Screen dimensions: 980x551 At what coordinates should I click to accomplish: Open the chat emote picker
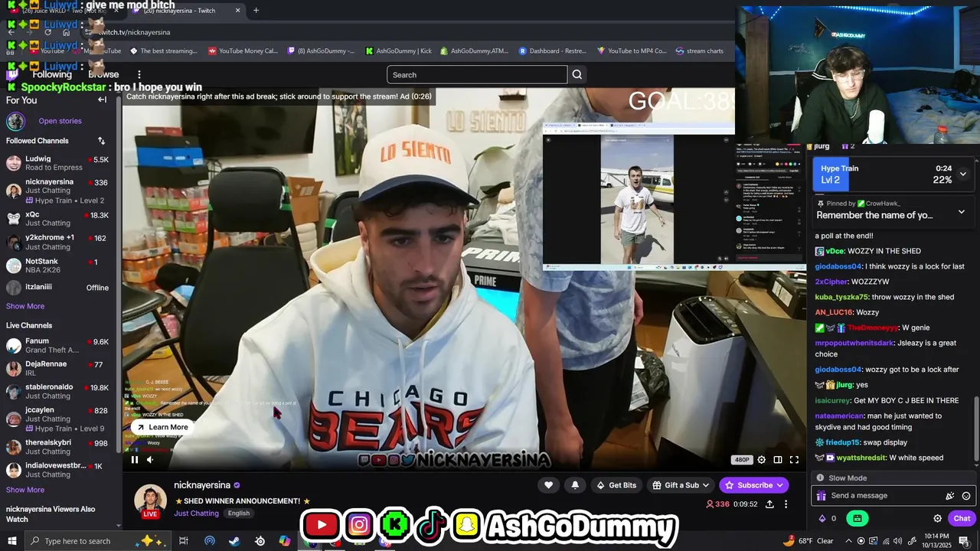966,496
